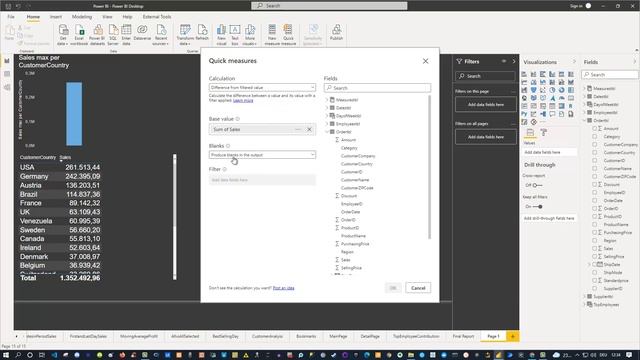Image resolution: width=640 pixels, height=360 pixels.
Task: Open the Post an idea link
Action: pyautogui.click(x=283, y=288)
